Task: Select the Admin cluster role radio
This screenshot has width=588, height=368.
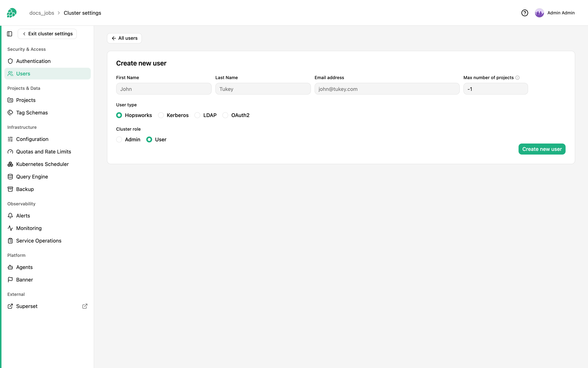Action: click(x=119, y=139)
